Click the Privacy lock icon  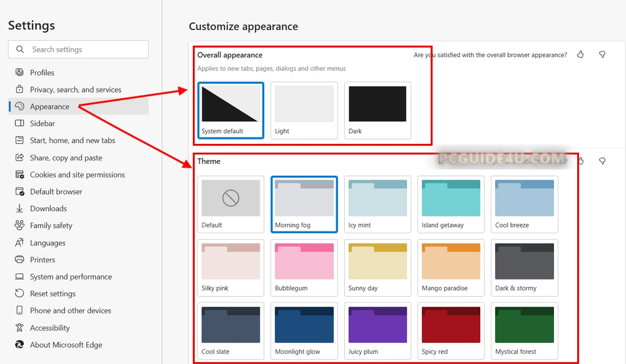click(x=19, y=89)
